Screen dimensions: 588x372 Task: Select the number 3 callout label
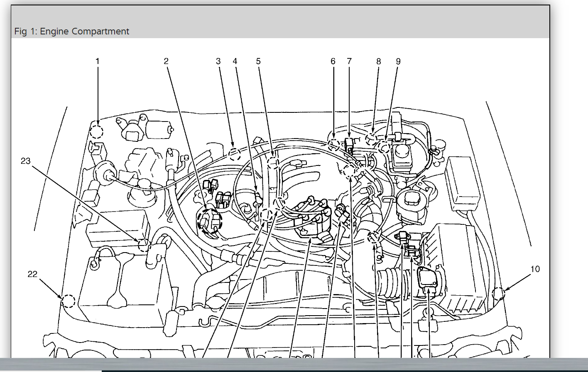218,61
